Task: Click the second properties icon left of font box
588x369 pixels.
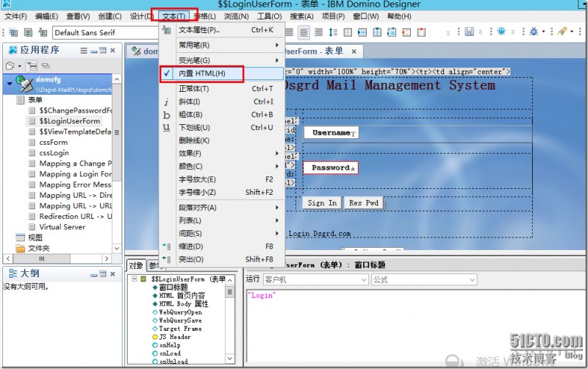Action: pyautogui.click(x=28, y=32)
